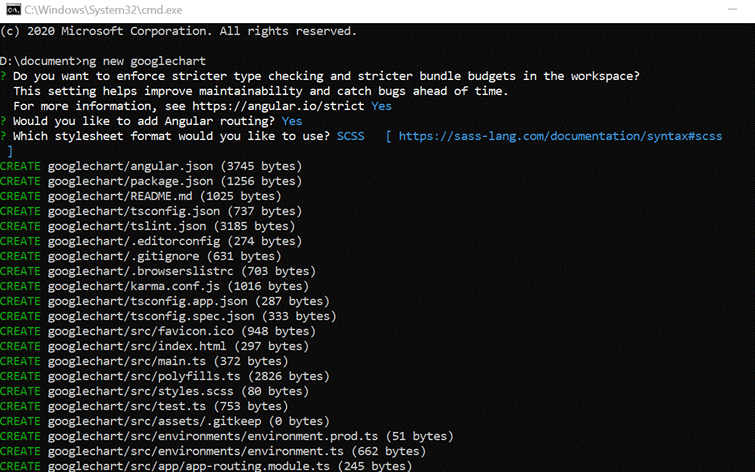Click the googlechart/tsconfig.json (737 bytes) line
The image size is (755, 472).
151,211
